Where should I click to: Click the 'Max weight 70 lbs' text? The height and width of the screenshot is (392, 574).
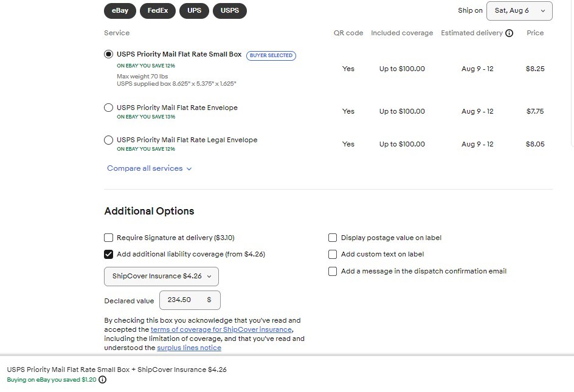[x=142, y=77]
